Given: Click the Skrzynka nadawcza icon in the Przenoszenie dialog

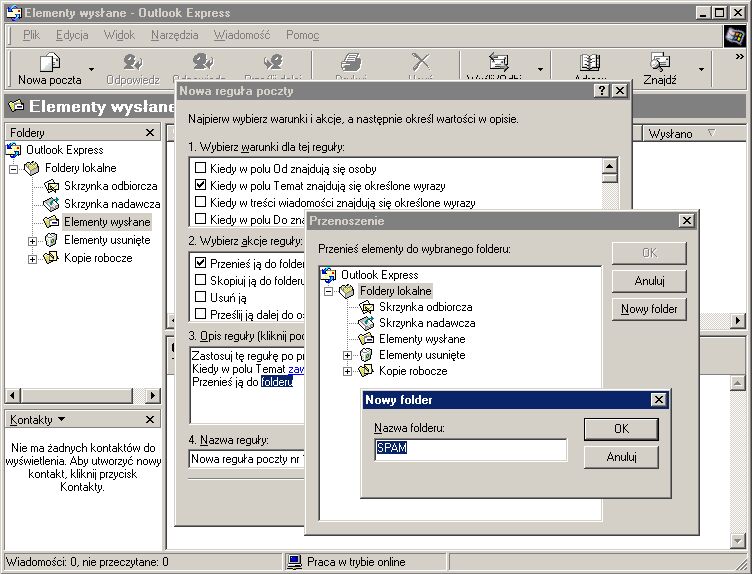Looking at the screenshot, I should pos(366,323).
